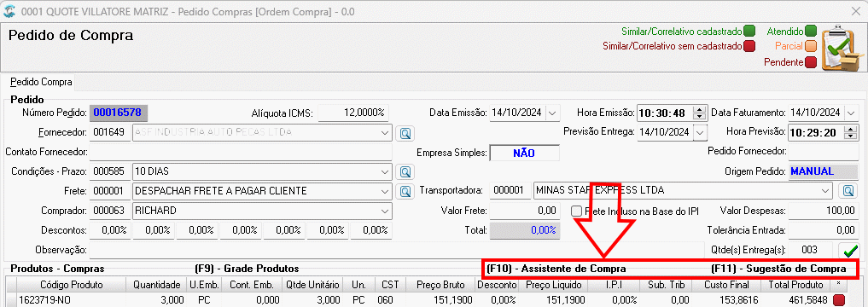Open the Frete DESPACHAR dropdown
Viewport: 868px width, 307px height.
click(385, 191)
